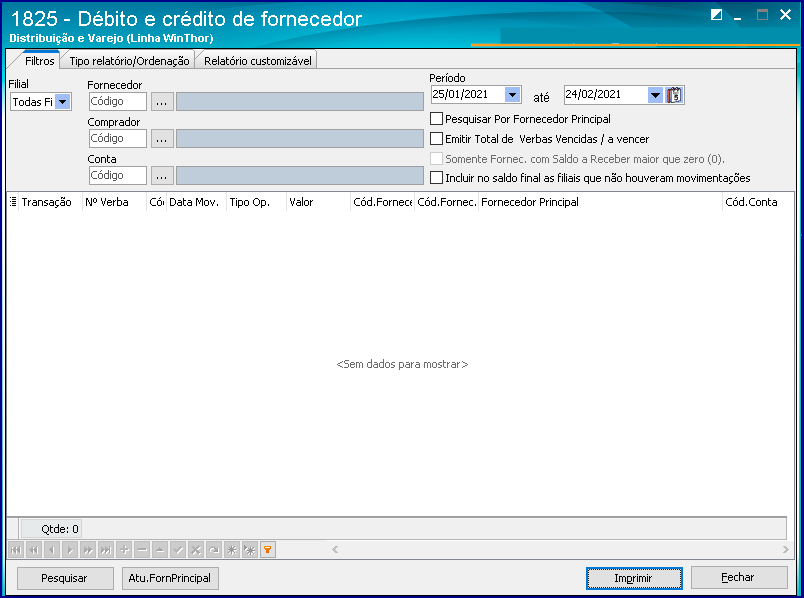Jump to next page of records
Image resolution: width=804 pixels, height=598 pixels.
(88, 550)
